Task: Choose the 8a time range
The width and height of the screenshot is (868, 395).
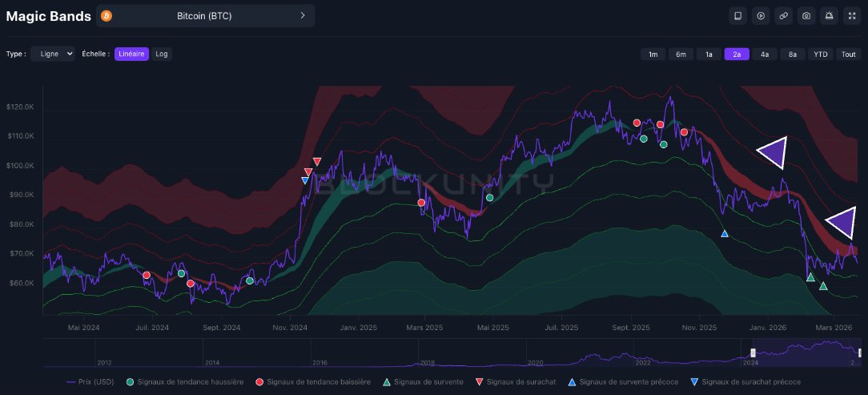Action: [x=793, y=54]
